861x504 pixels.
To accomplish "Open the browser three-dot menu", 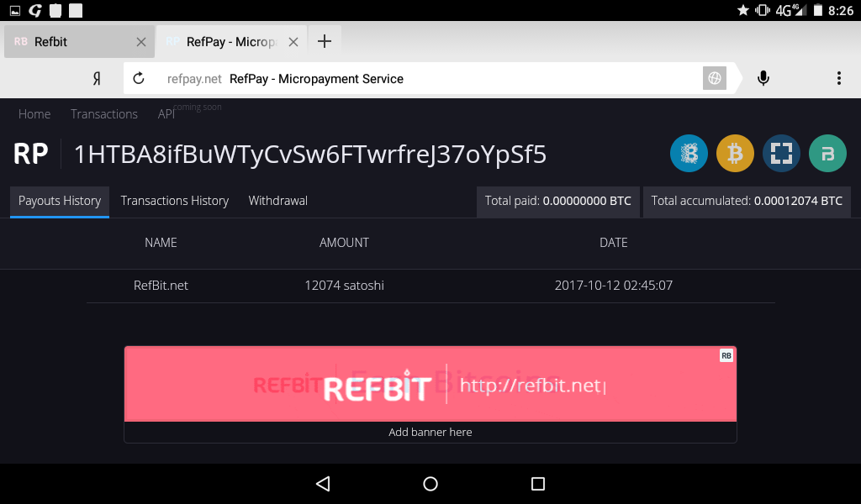I will coord(838,78).
